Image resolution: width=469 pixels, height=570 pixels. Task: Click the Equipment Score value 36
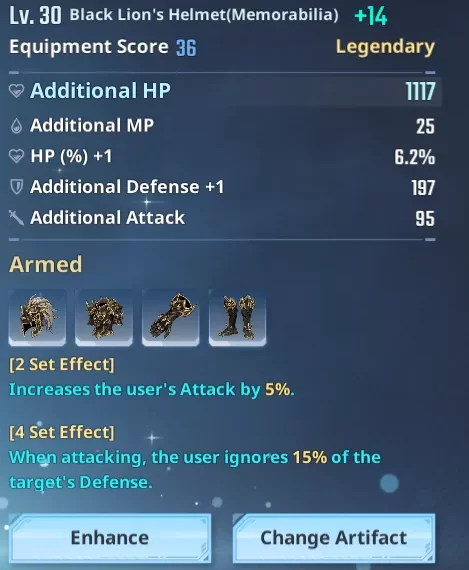click(186, 48)
